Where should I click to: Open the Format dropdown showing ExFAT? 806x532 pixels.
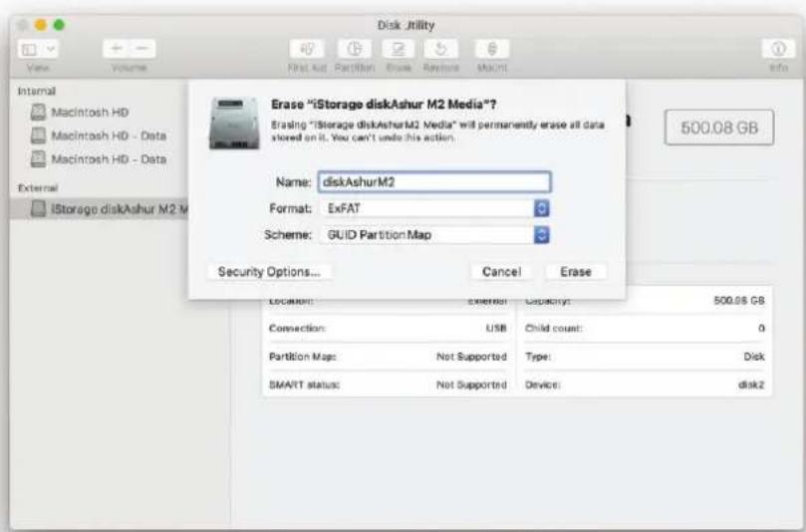[x=434, y=208]
